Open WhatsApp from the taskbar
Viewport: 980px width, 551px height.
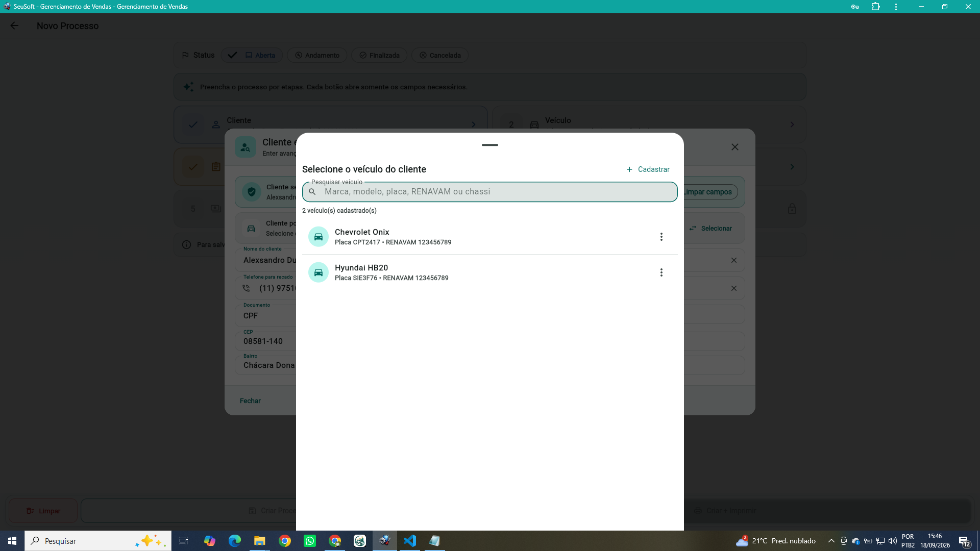point(310,541)
